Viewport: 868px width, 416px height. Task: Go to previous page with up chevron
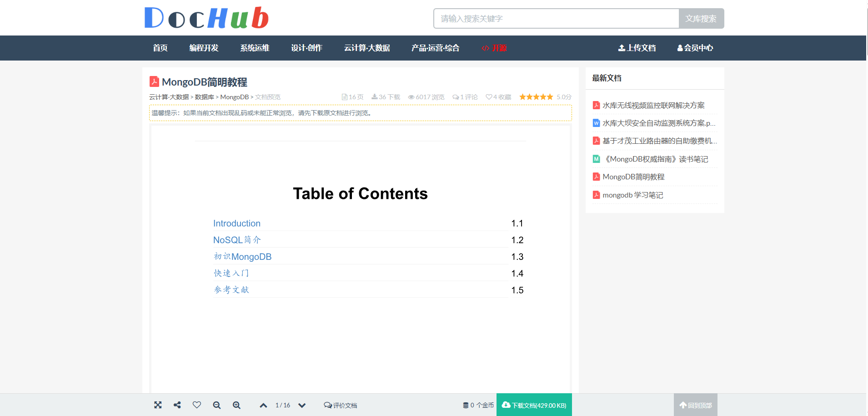(x=263, y=406)
